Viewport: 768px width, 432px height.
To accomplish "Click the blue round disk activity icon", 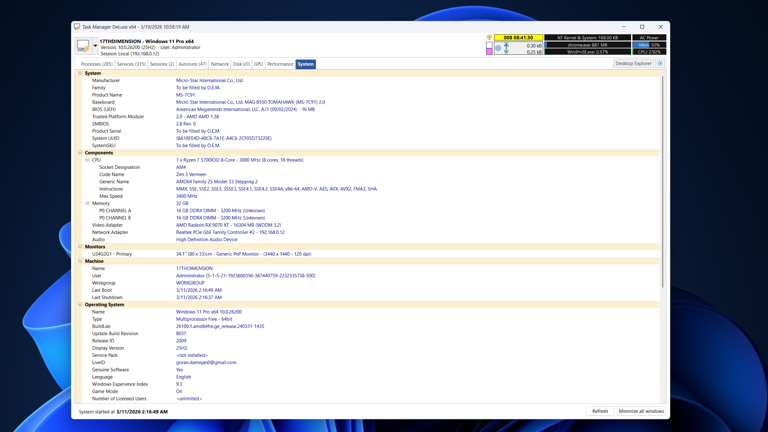I will click(498, 48).
